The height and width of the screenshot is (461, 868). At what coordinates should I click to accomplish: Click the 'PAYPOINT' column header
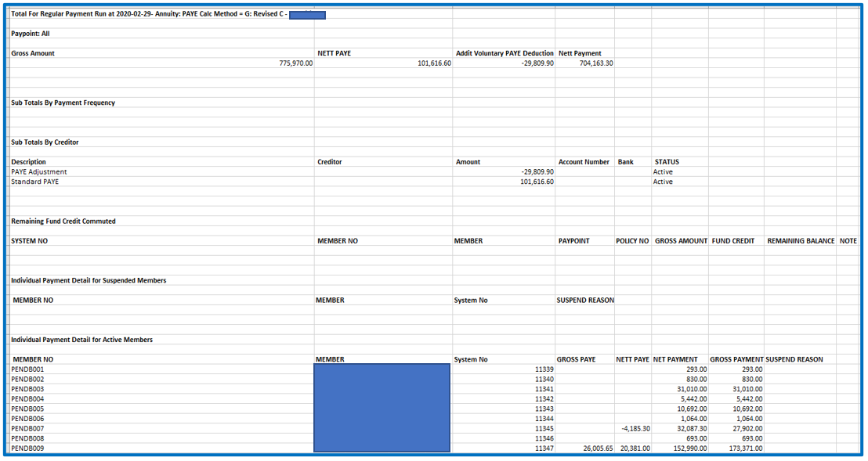tap(573, 241)
